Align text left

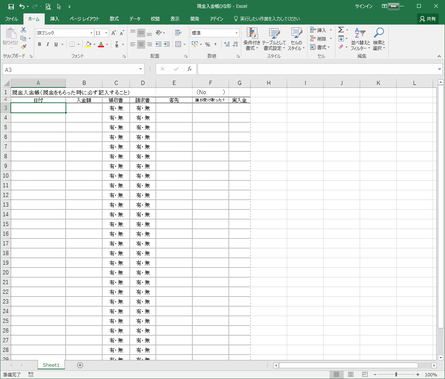(x=133, y=44)
